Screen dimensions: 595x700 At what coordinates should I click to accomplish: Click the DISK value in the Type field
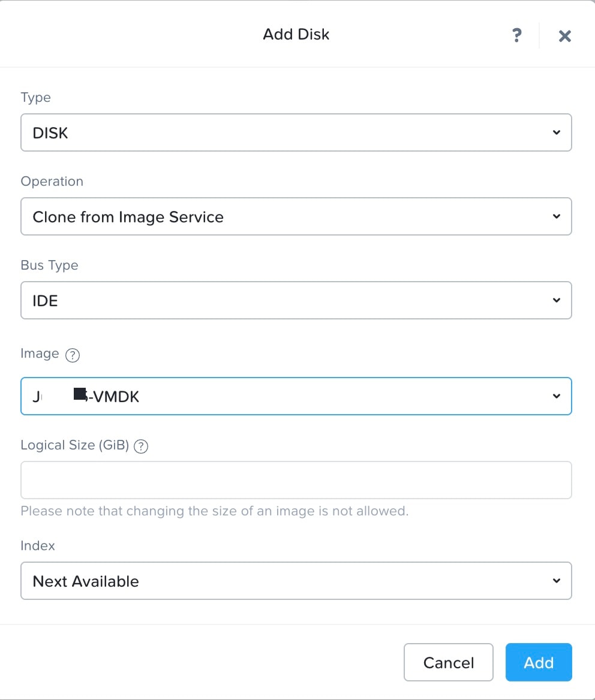click(50, 132)
